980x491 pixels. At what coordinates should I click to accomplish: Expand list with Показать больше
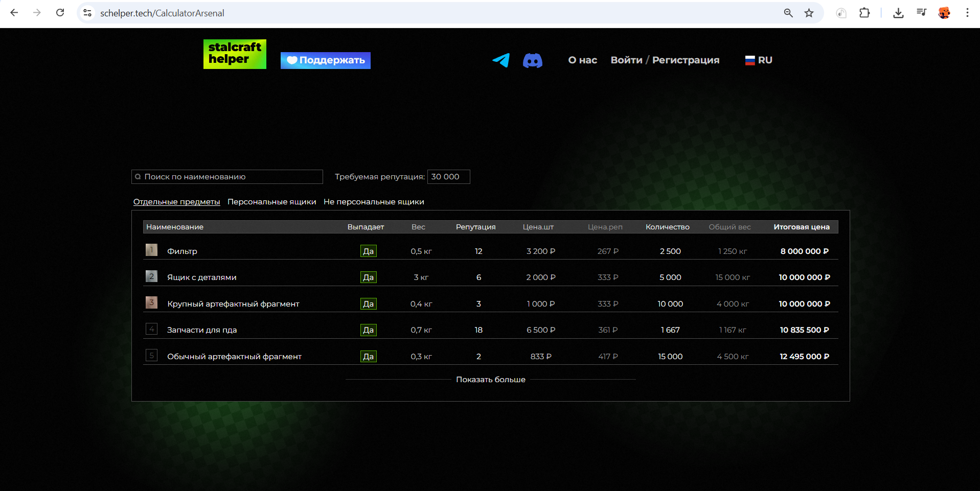[x=490, y=380]
